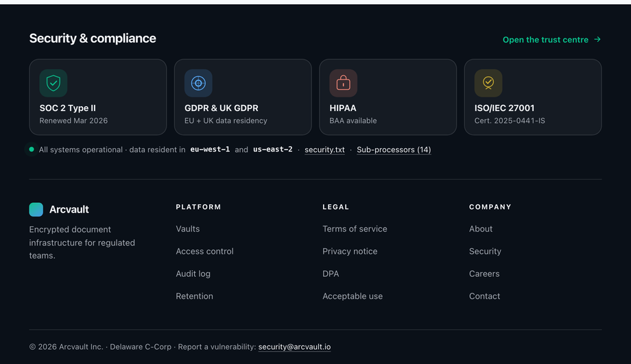Click the Arcvault brand name

click(69, 210)
